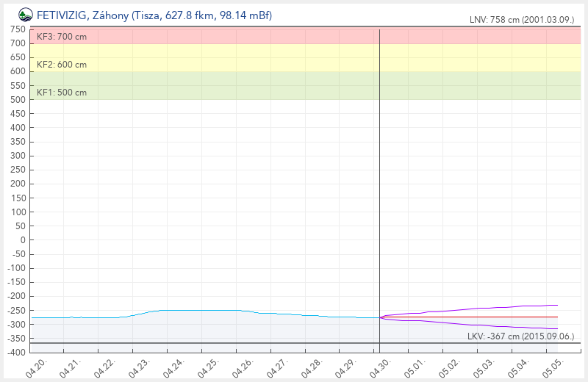Image resolution: width=588 pixels, height=382 pixels.
Task: Select the 04.30. date tick label
Action: pyautogui.click(x=380, y=367)
